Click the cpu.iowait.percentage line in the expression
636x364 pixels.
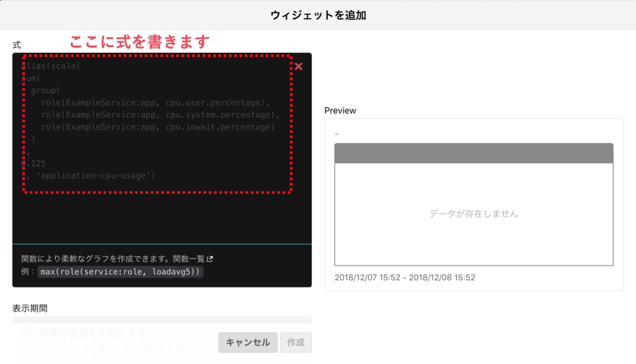158,127
